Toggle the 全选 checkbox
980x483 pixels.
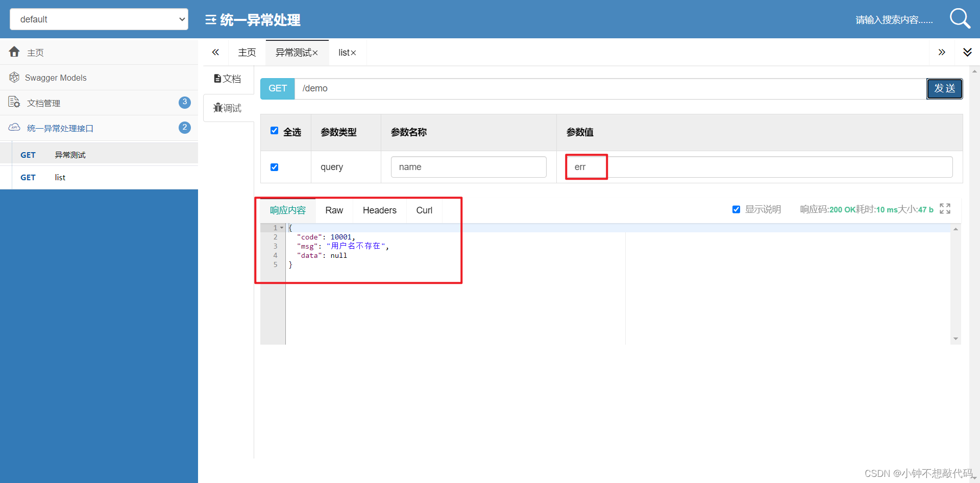pos(274,131)
